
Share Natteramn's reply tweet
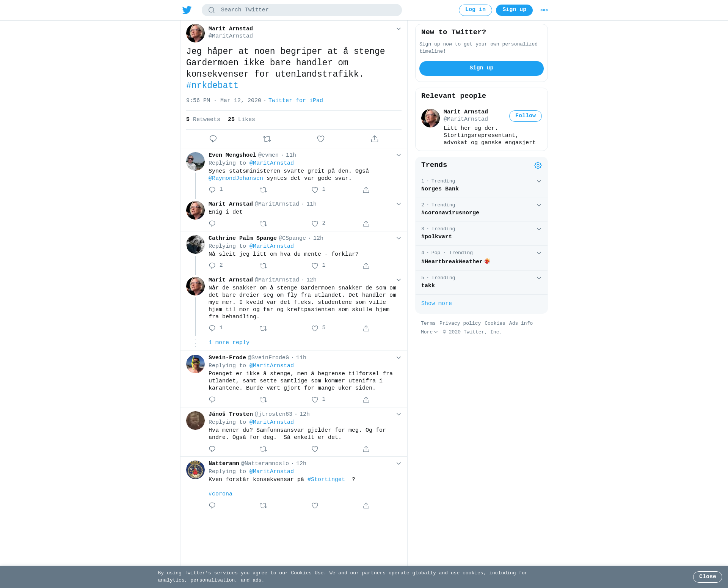[x=366, y=506]
